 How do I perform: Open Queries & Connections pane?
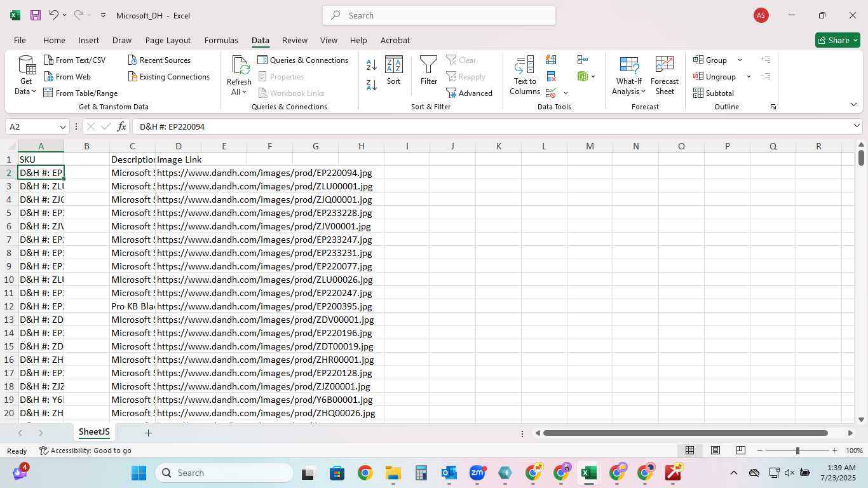[302, 60]
